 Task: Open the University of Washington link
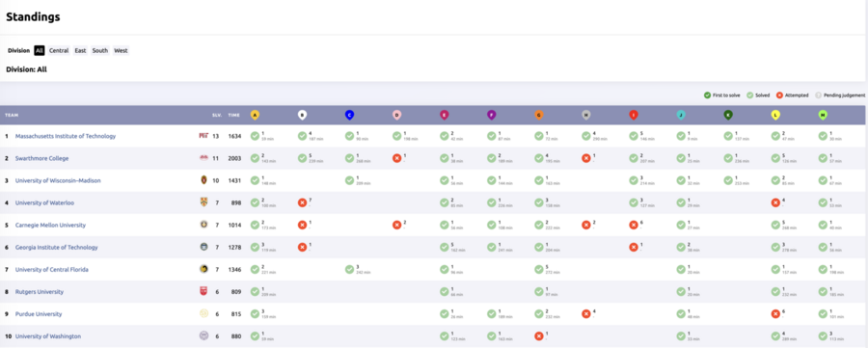coord(48,335)
